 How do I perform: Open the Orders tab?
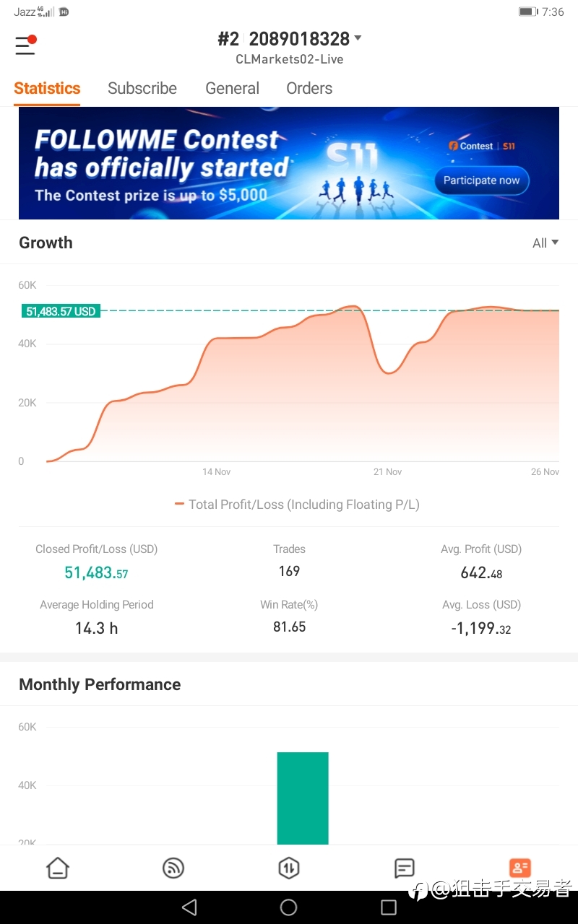pyautogui.click(x=309, y=88)
